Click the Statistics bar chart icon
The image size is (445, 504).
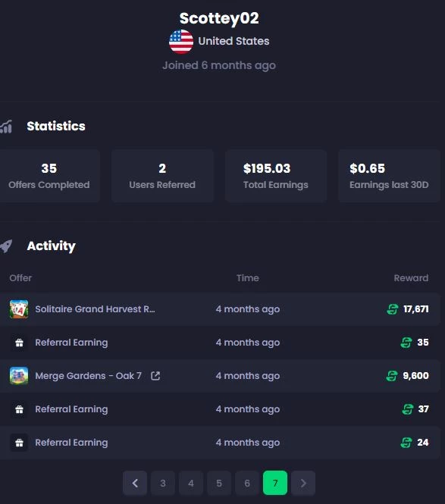click(6, 127)
